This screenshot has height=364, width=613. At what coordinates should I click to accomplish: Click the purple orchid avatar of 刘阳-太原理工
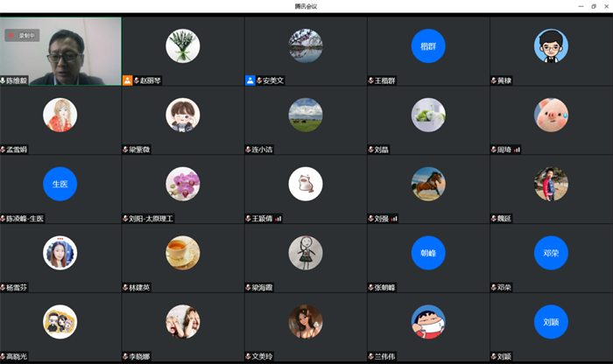point(183,184)
